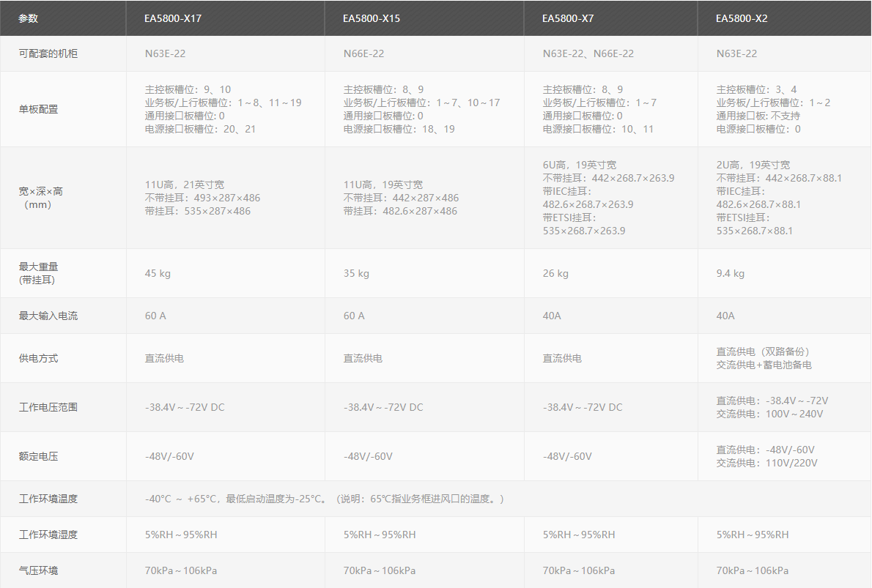Click the line '通用接口板: 不支持'
Viewport: 872px width, 588px height.
point(758,116)
